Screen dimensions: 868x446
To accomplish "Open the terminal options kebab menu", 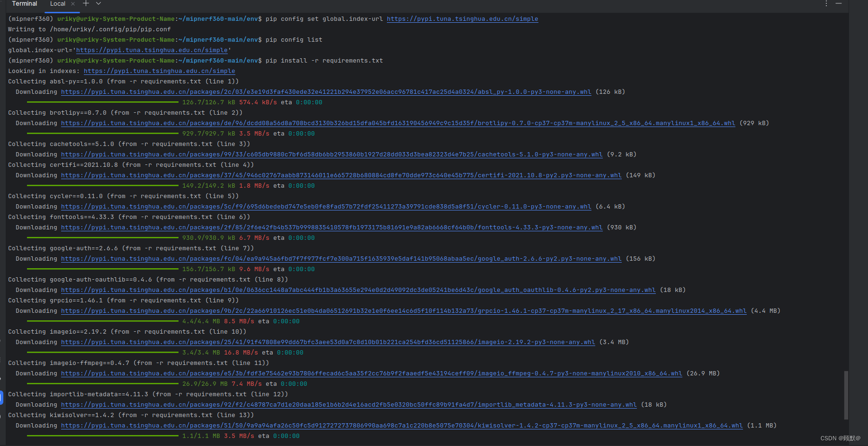I will click(x=826, y=4).
